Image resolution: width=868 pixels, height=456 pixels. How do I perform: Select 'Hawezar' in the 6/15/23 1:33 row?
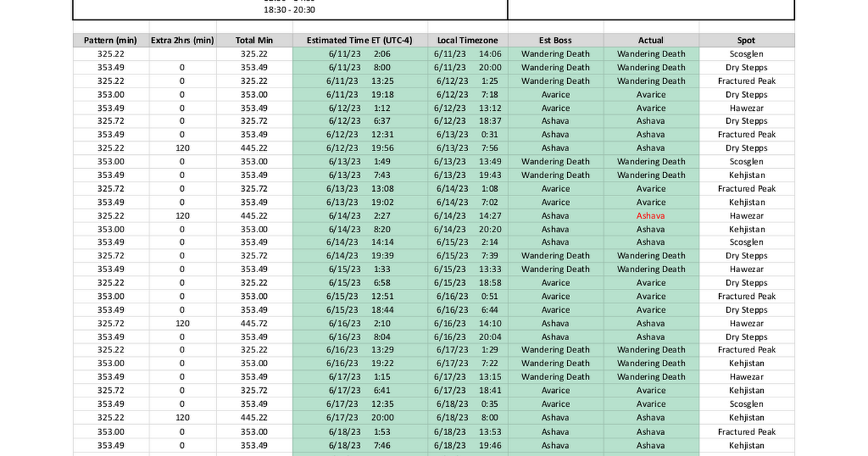746,269
